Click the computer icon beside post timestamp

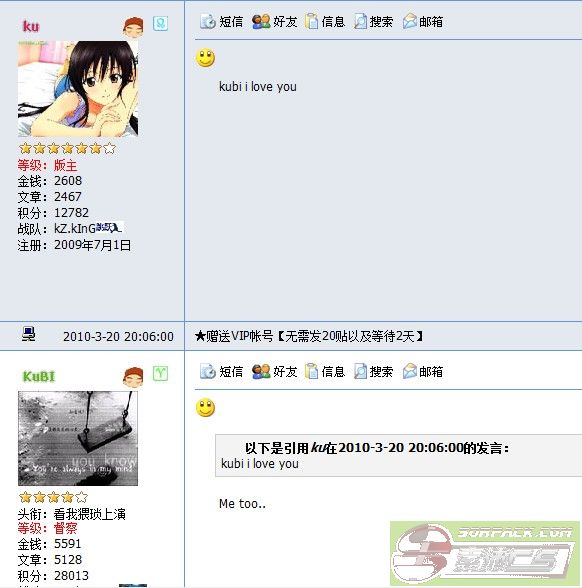pyautogui.click(x=28, y=333)
